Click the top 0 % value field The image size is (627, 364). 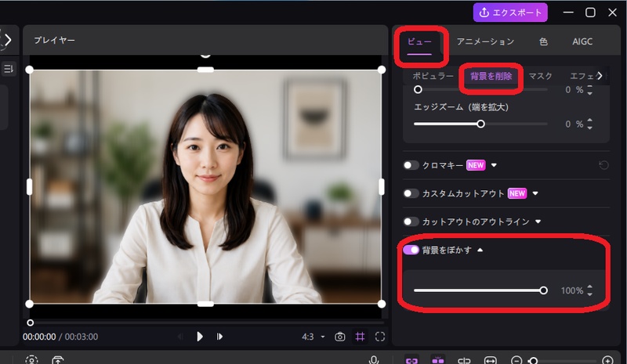click(574, 90)
